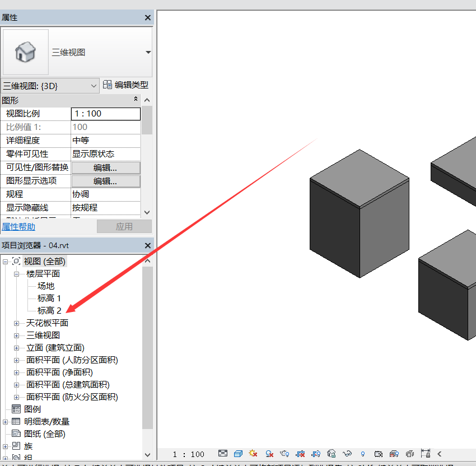The width and height of the screenshot is (476, 466).
Task: Click Temporary Hide/Isolate sunglasses icon
Action: [347, 454]
